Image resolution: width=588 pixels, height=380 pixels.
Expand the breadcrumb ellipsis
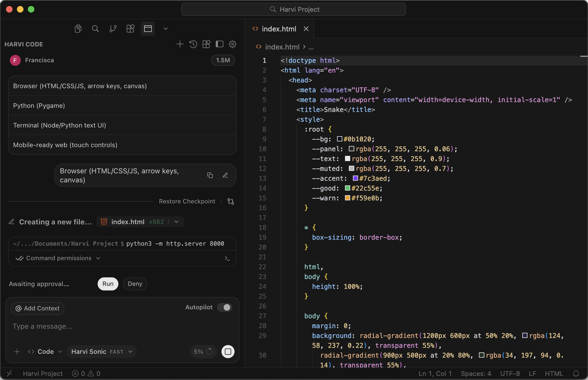tap(311, 47)
